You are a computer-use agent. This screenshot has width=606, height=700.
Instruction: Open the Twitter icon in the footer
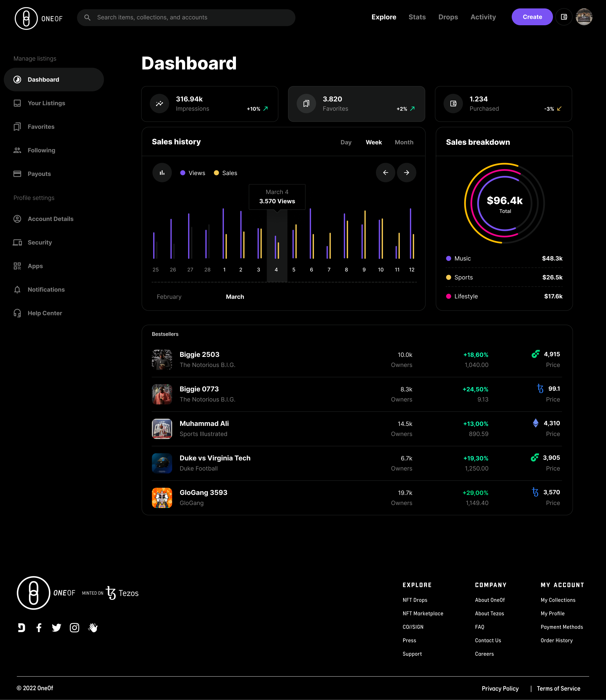click(56, 628)
